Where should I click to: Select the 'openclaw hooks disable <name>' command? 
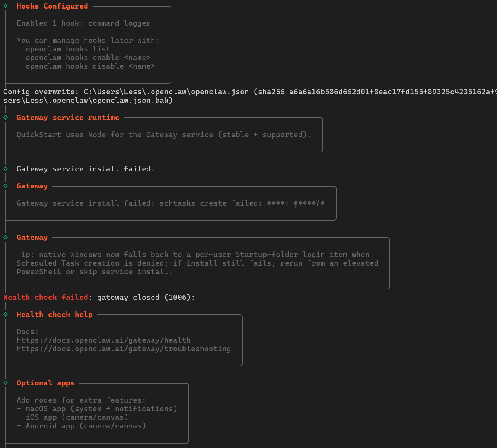[x=90, y=66]
